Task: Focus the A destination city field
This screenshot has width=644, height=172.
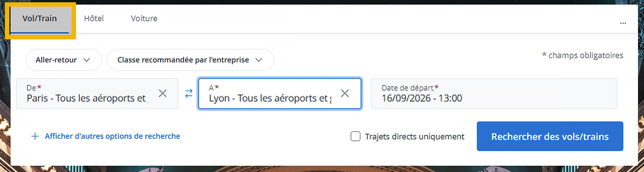Action: [280, 93]
